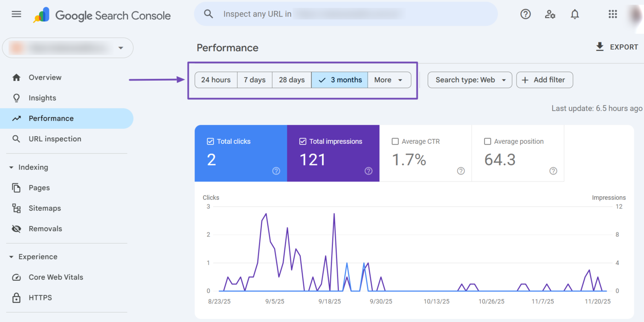Image resolution: width=644 pixels, height=322 pixels.
Task: Select Core Web Vitals in the sidebar
Action: 56,277
